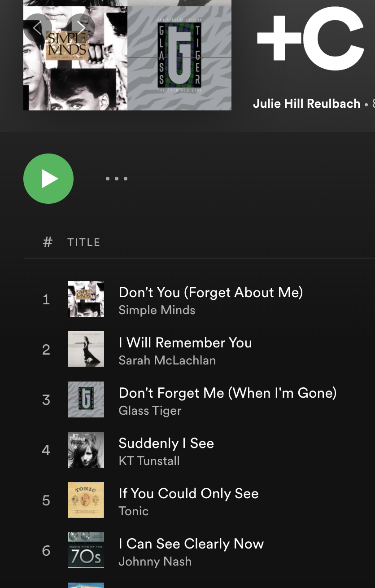Screen dimensions: 375x588
Task: Click the I Will Remember You album thumbnail
Action: (86, 349)
